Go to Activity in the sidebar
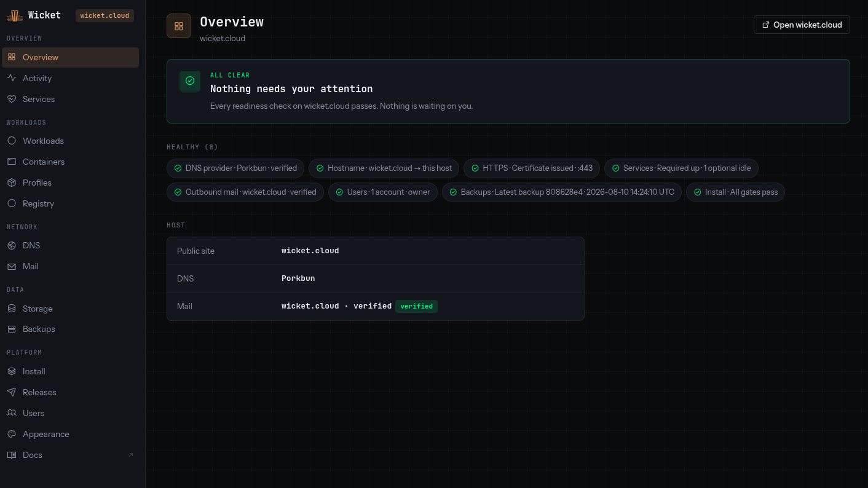Screen dimensions: 868x488 [x=70, y=78]
